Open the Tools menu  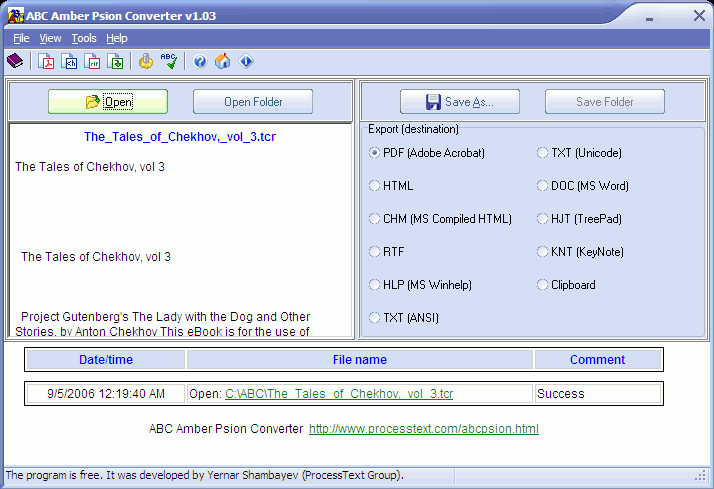tap(84, 38)
